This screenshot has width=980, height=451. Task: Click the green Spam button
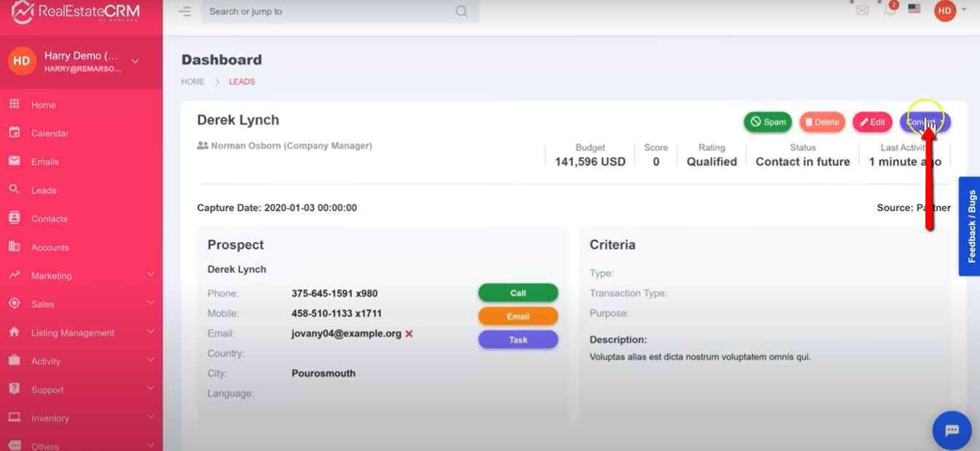click(768, 122)
